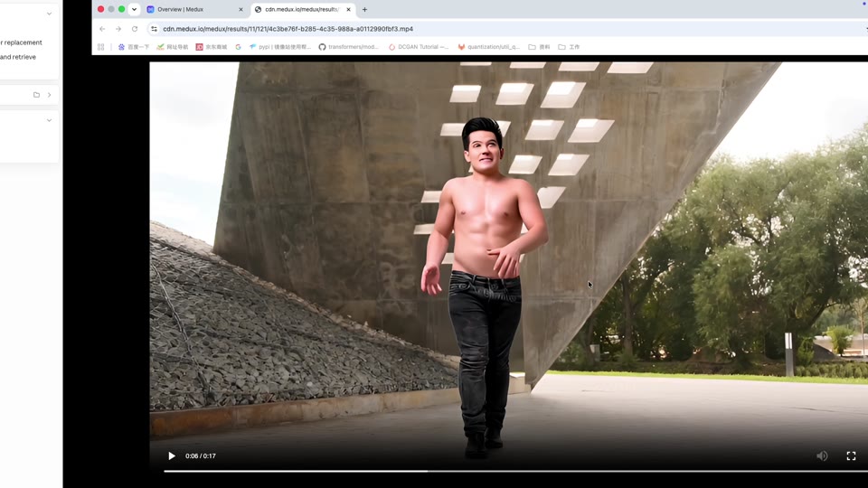Collapse the top left panel chevron
Screen dimensions: 868x488
coord(49,14)
